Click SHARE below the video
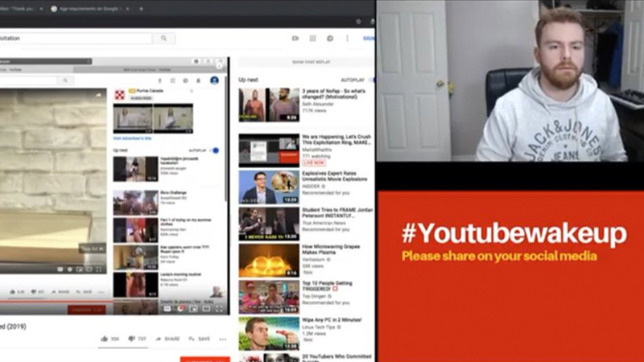This screenshot has width=644, height=362. pos(167,339)
